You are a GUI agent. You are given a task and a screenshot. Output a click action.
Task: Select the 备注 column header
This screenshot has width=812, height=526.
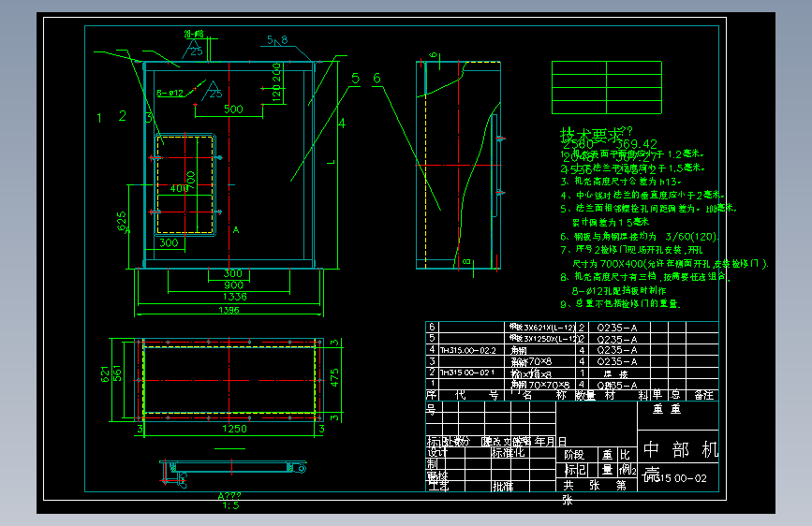[703, 396]
